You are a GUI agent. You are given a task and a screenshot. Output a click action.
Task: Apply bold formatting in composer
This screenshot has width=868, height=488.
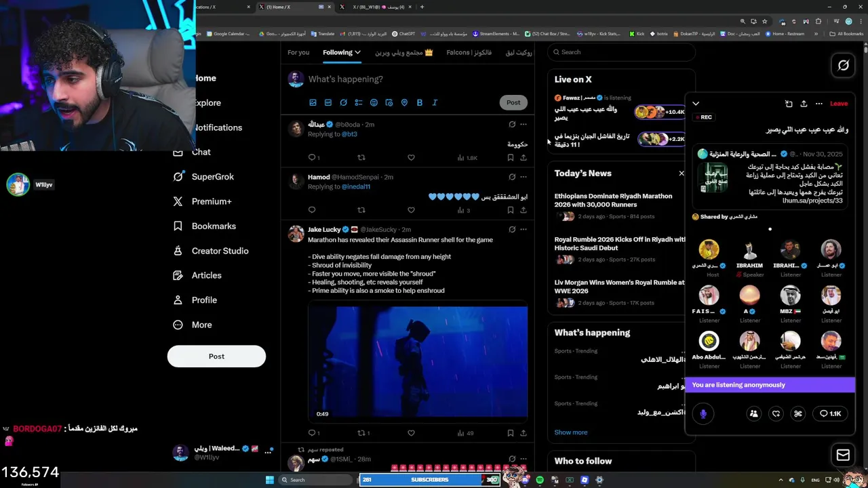click(420, 102)
